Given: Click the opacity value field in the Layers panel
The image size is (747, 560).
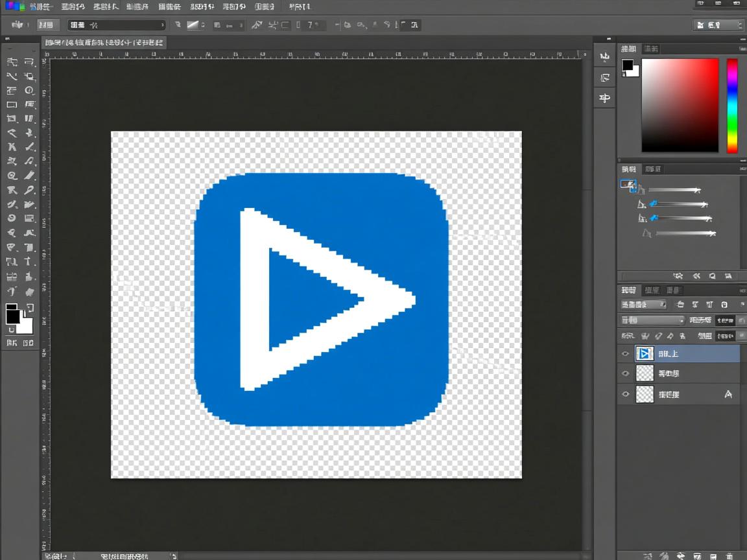Looking at the screenshot, I should tap(725, 320).
